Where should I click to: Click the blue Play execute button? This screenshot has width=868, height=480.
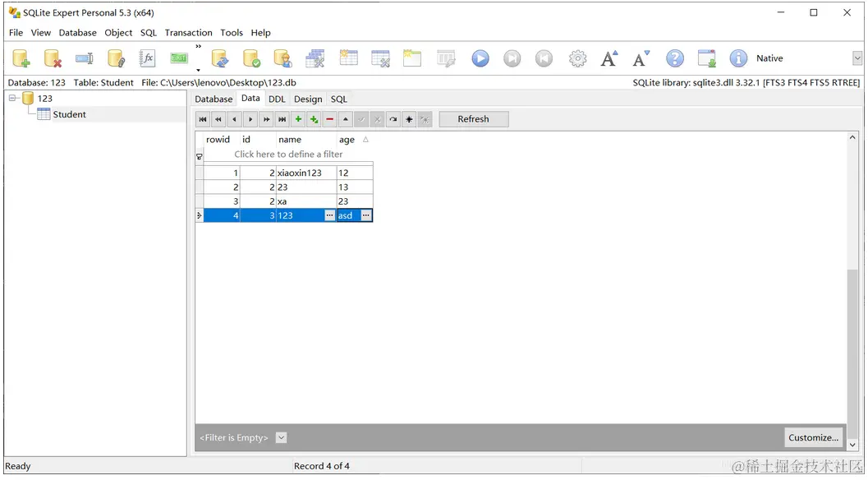pos(480,58)
